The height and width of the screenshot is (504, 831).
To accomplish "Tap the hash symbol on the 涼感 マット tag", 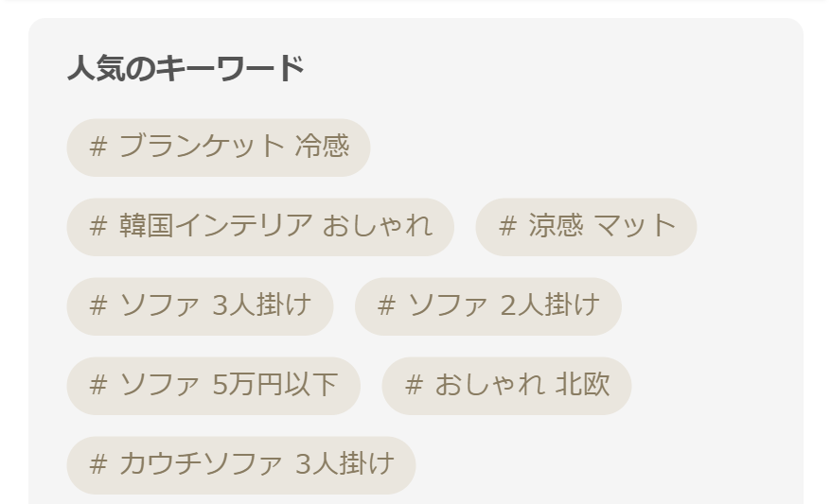I will (507, 227).
